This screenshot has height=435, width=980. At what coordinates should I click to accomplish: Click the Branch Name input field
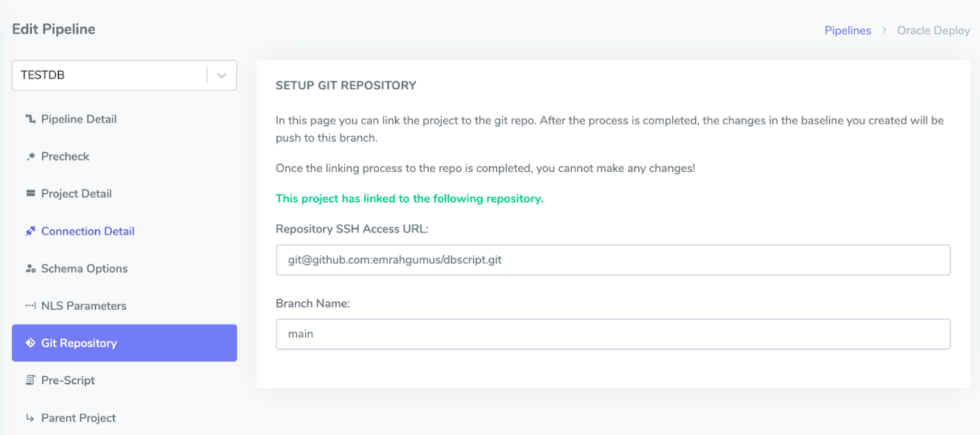(x=612, y=334)
